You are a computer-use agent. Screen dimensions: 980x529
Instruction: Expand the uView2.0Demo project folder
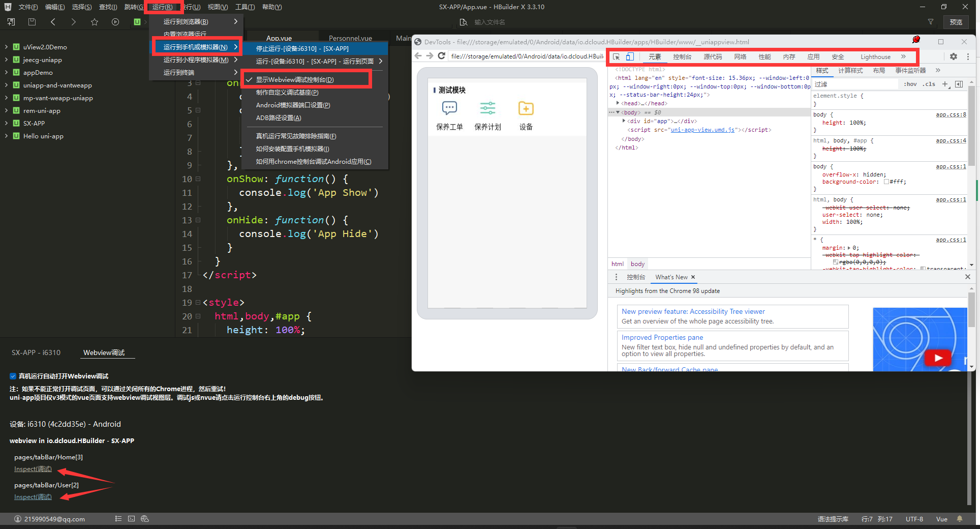coord(6,47)
